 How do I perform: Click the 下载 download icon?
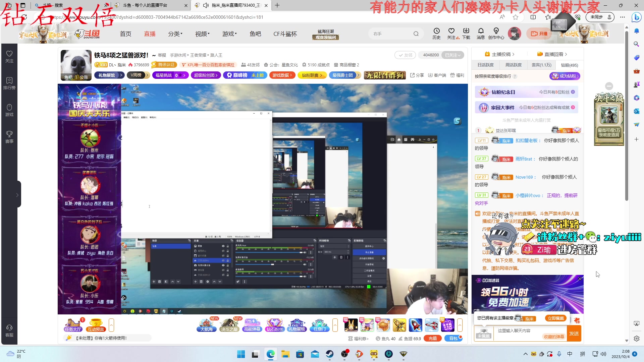pyautogui.click(x=466, y=33)
